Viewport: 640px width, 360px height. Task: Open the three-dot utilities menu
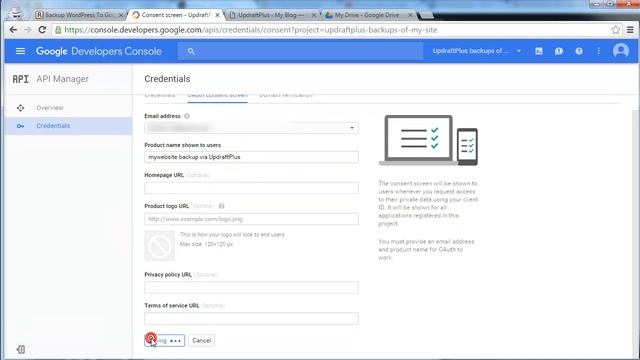click(598, 51)
